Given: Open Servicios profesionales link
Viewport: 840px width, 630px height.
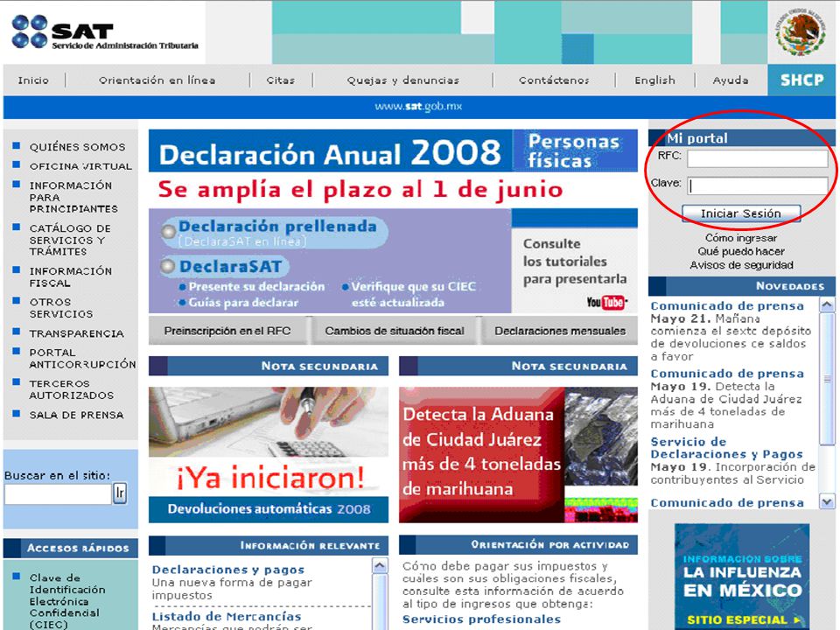Looking at the screenshot, I should [481, 619].
